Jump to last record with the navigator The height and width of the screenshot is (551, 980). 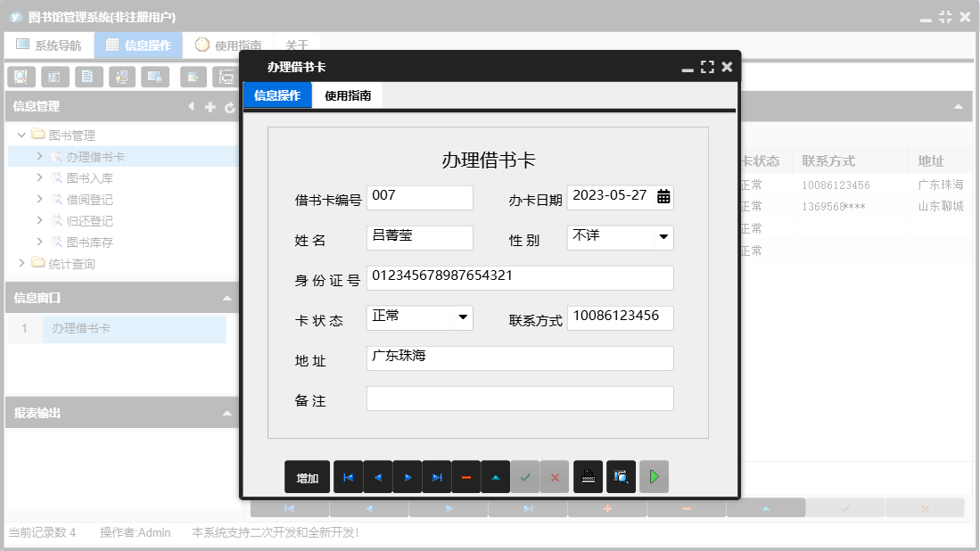[x=437, y=476]
